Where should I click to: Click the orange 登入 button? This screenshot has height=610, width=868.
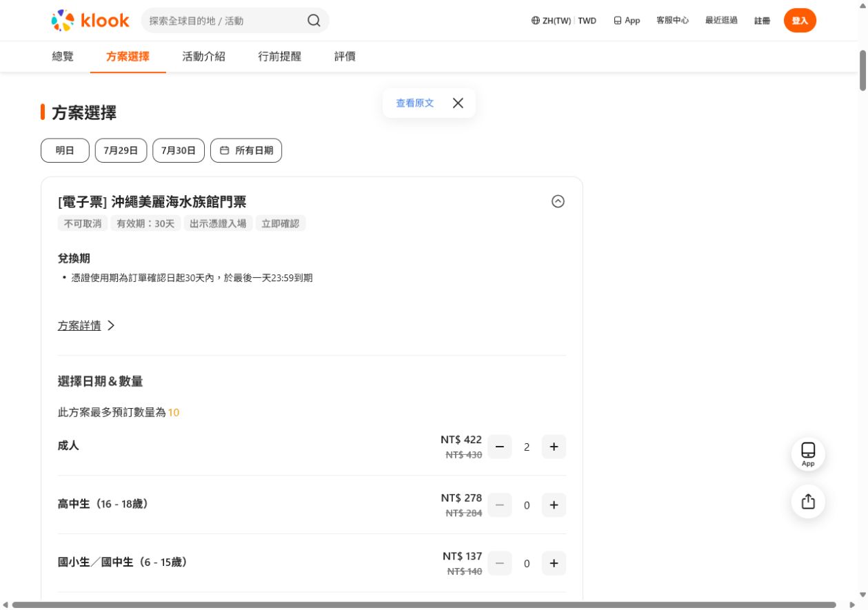coord(800,21)
